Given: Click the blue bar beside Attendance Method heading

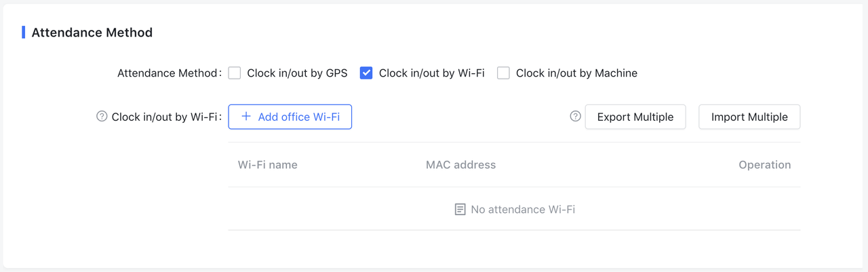Looking at the screenshot, I should [24, 32].
